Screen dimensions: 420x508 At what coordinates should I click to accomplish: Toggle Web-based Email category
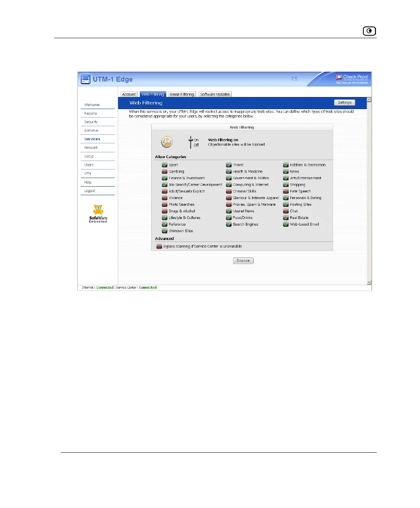tap(286, 224)
